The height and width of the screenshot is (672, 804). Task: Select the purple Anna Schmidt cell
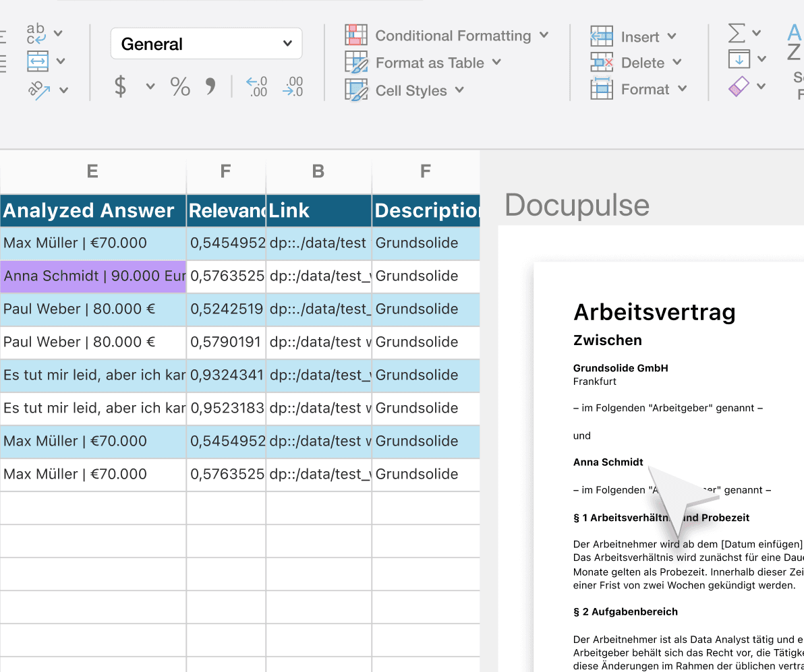93,276
